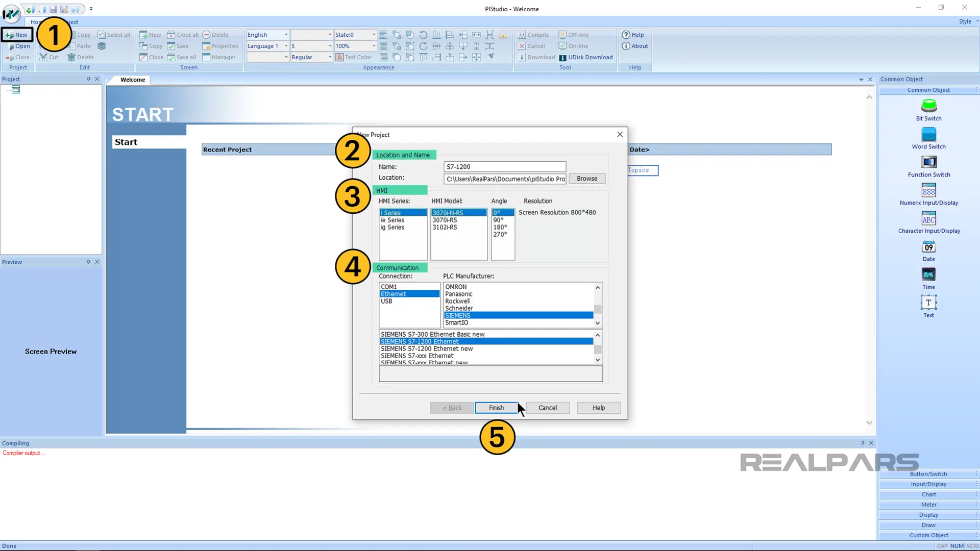Open quick access toolbar customize arrow

tap(91, 9)
